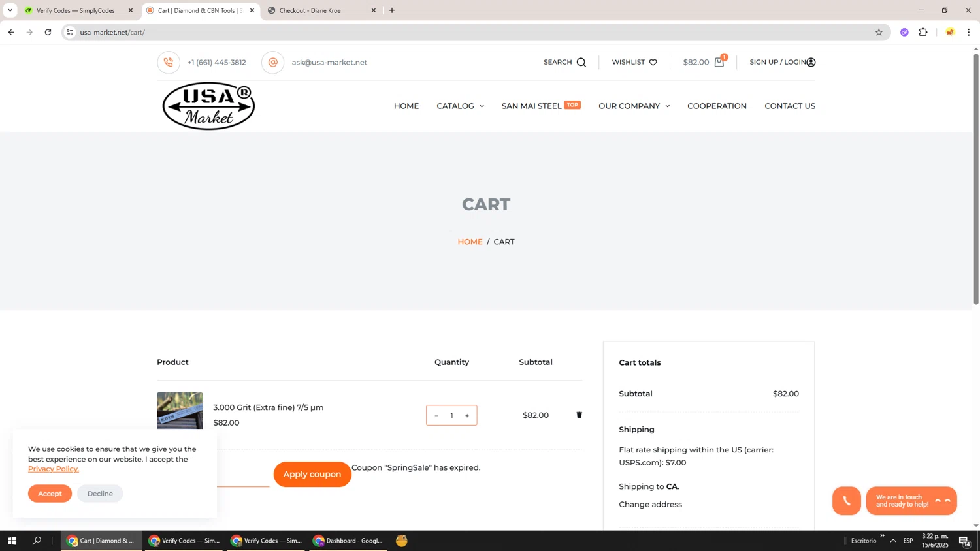The height and width of the screenshot is (551, 980).
Task: Open search with the magnifier icon
Action: (581, 63)
